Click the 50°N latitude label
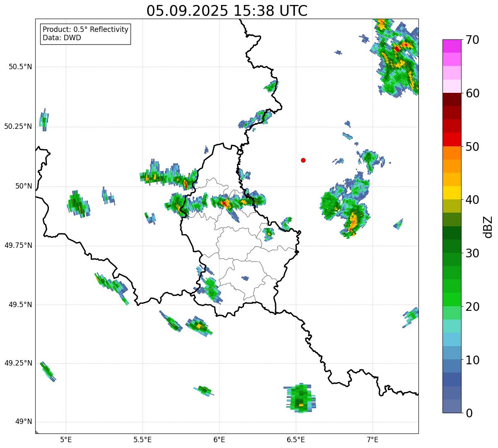This screenshot has height=448, width=498. coord(24,186)
